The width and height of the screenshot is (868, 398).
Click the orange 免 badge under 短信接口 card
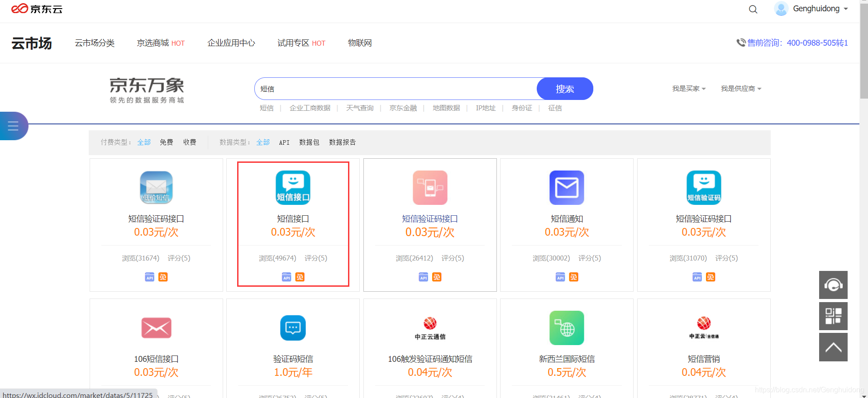tap(300, 277)
